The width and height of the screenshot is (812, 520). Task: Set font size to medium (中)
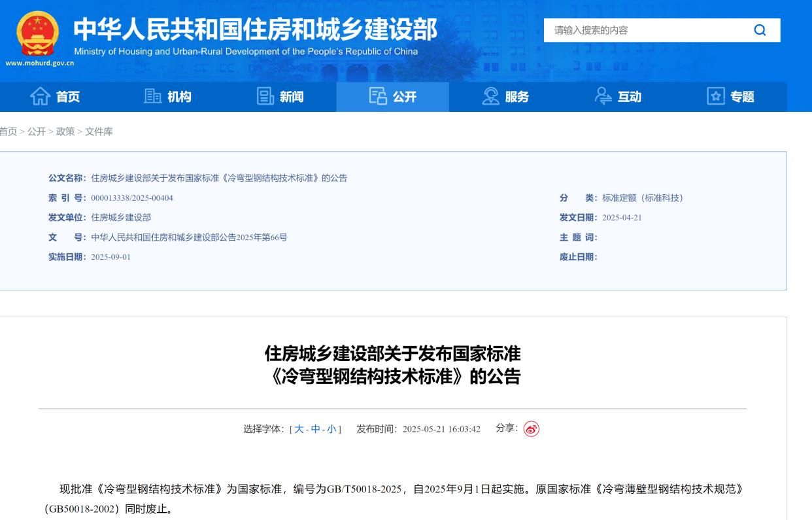(316, 429)
